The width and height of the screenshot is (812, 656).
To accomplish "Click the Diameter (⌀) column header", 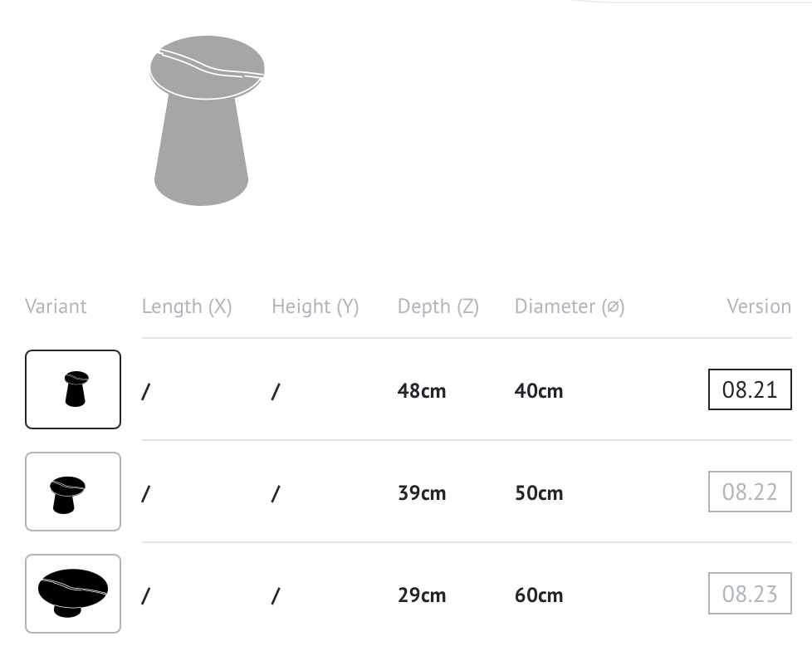I will (x=570, y=306).
